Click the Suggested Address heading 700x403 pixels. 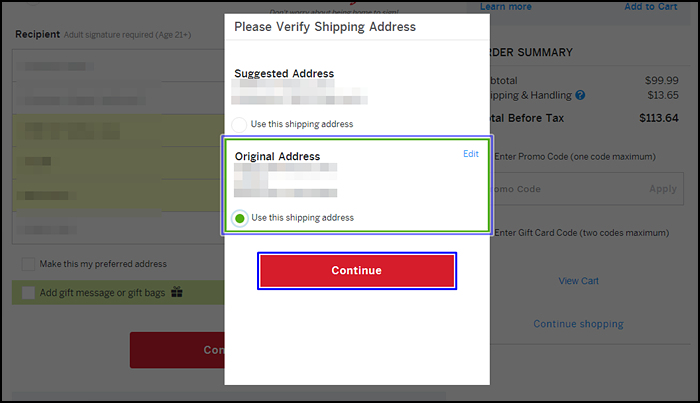pos(284,74)
